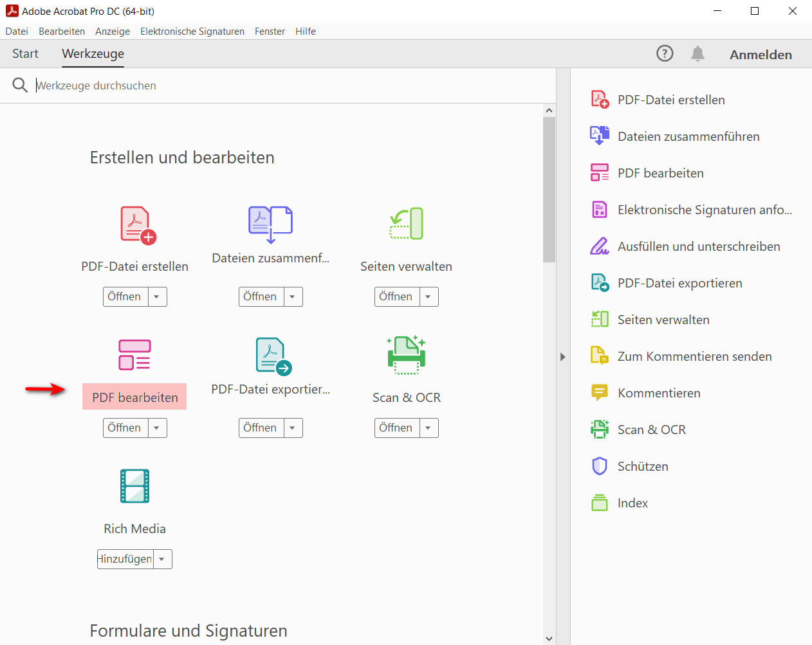Click Dateien zusammenführen icon in right sidebar
This screenshot has width=812, height=645.
pos(600,136)
